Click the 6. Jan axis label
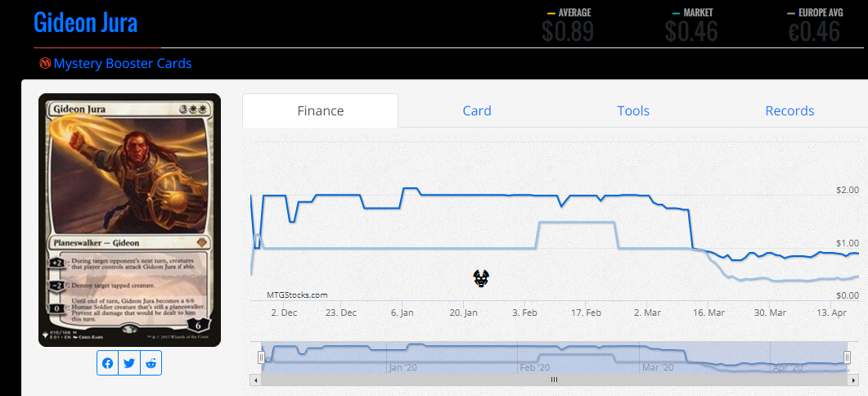The height and width of the screenshot is (396, 868). (x=402, y=313)
